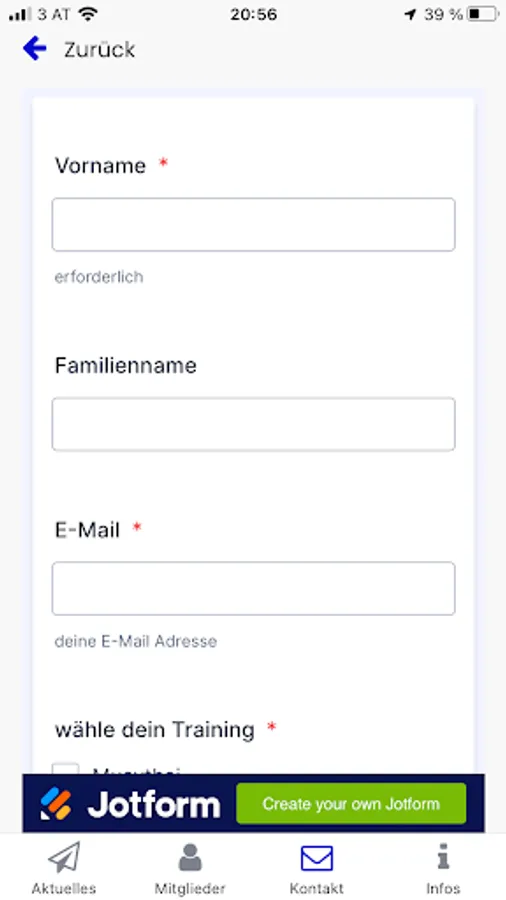Image resolution: width=506 pixels, height=900 pixels.
Task: Focus the E-Mail input field
Action: coord(254,588)
